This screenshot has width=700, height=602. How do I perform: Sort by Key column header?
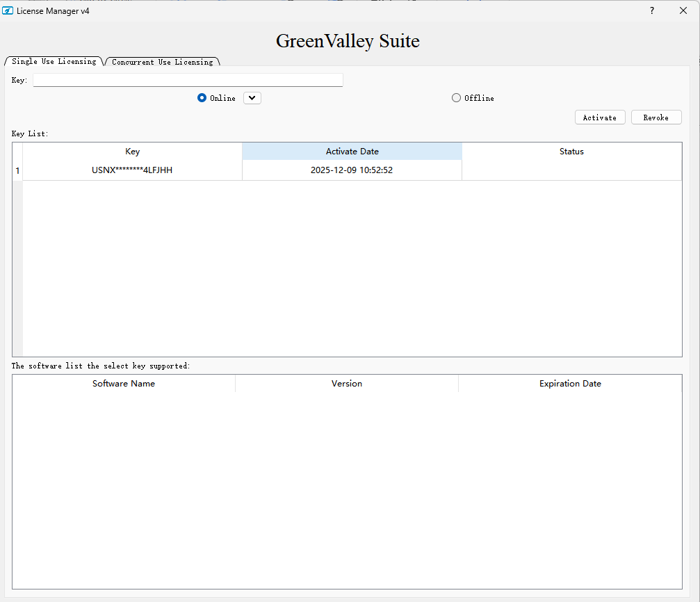(133, 152)
